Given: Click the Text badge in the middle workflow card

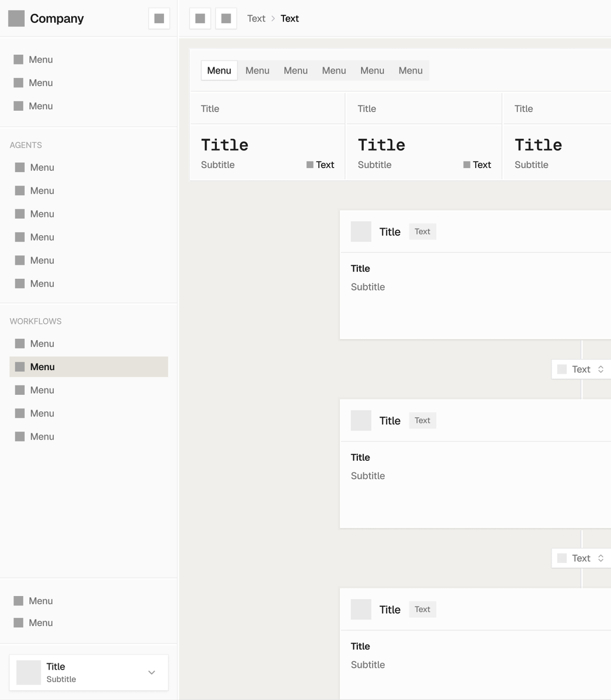Looking at the screenshot, I should tap(423, 421).
